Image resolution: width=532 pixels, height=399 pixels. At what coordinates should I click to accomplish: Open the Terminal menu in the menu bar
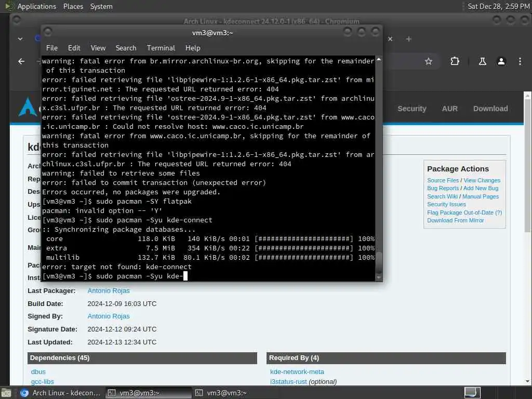(x=161, y=48)
